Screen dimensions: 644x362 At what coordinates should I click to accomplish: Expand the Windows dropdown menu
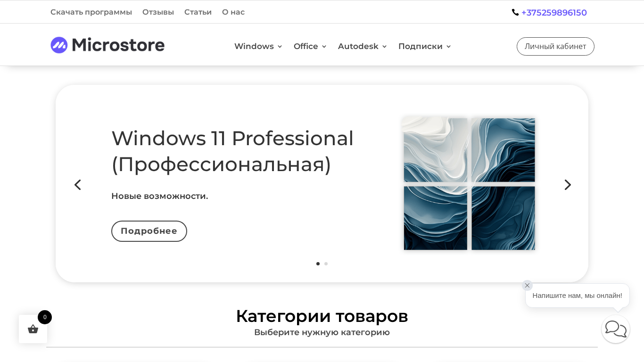pos(258,46)
